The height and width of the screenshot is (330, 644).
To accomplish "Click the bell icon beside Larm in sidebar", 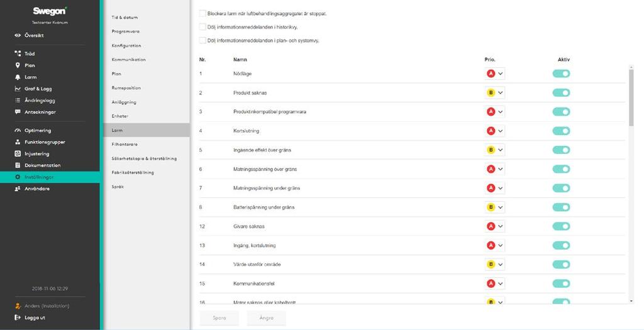I will coord(18,77).
